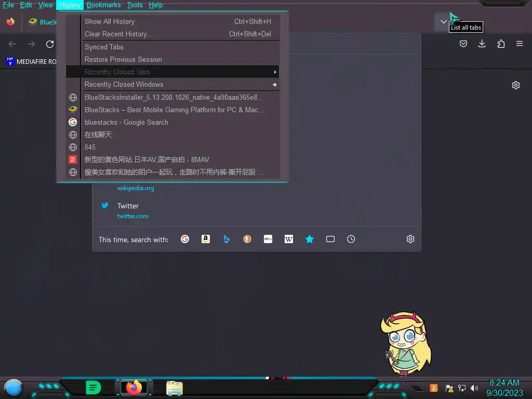Viewport: 532px width, 399px height.
Task: Open the Bookmarks menu
Action: point(103,5)
